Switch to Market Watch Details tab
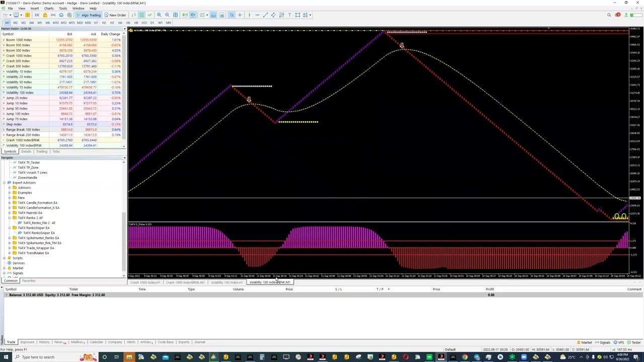Screen dimensions: 644x362 [x=26, y=151]
